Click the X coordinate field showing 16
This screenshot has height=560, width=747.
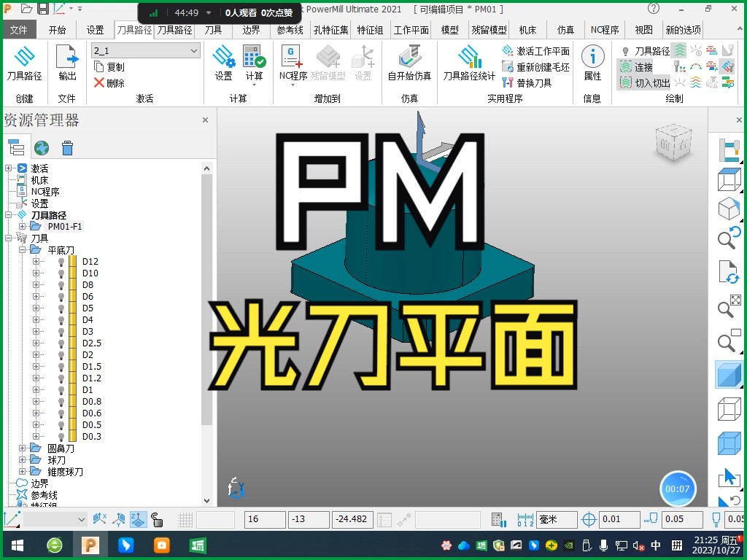click(x=266, y=519)
